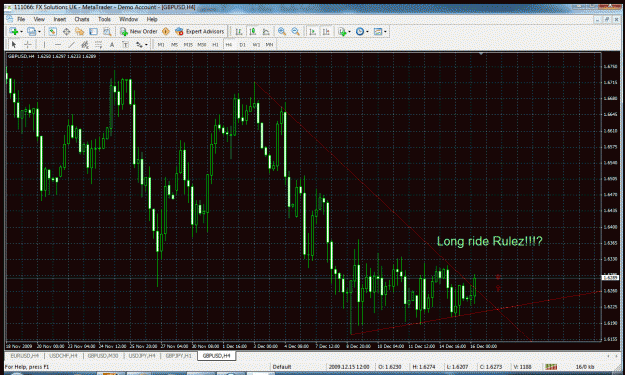Click the Arrows objects icon
Image resolution: width=625 pixels, height=375 pixels.
click(139, 45)
